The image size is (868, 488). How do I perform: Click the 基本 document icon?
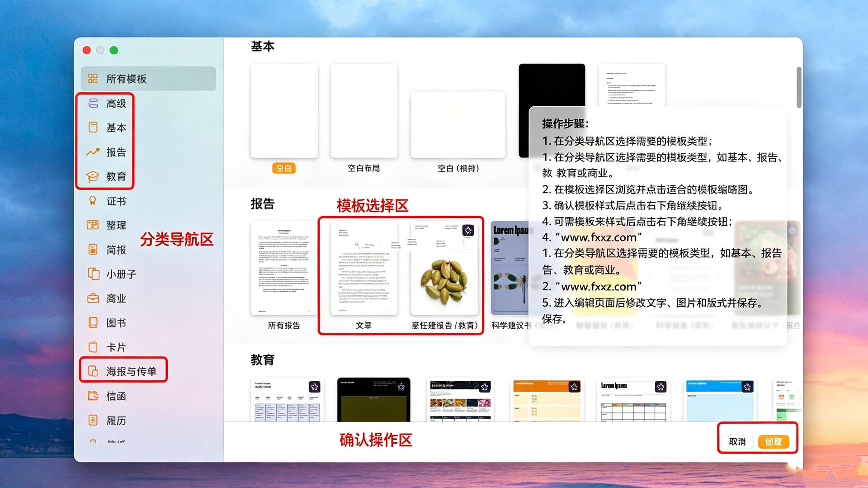coord(93,128)
